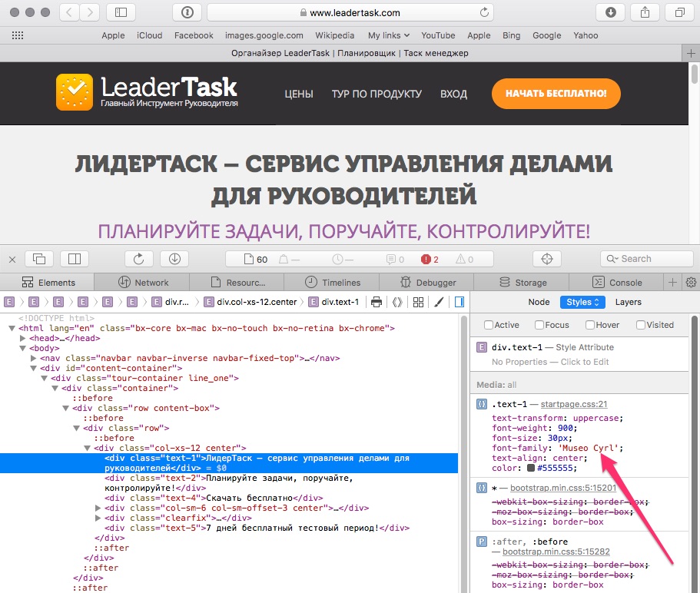This screenshot has width=700, height=593.
Task: Switch to the Debugger tab
Action: (x=426, y=283)
